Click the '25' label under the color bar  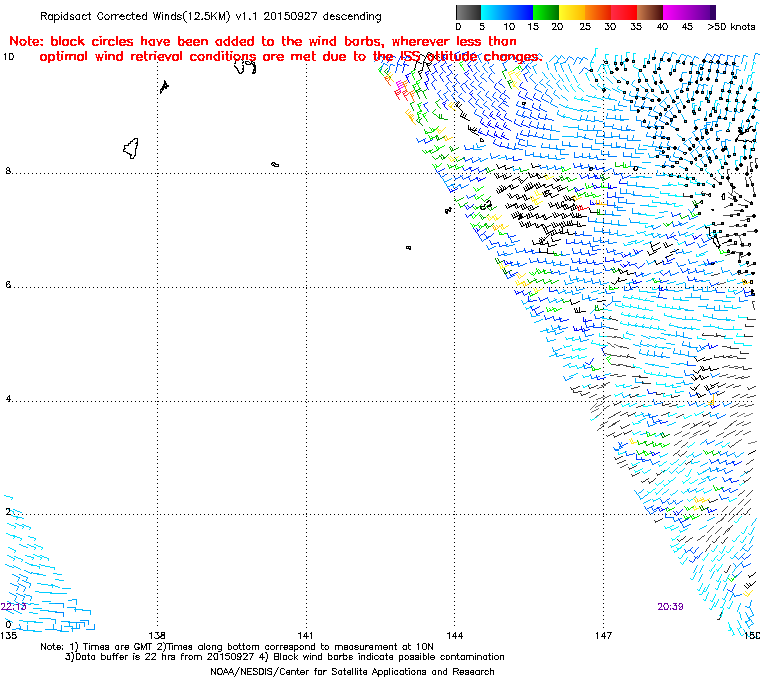click(585, 27)
